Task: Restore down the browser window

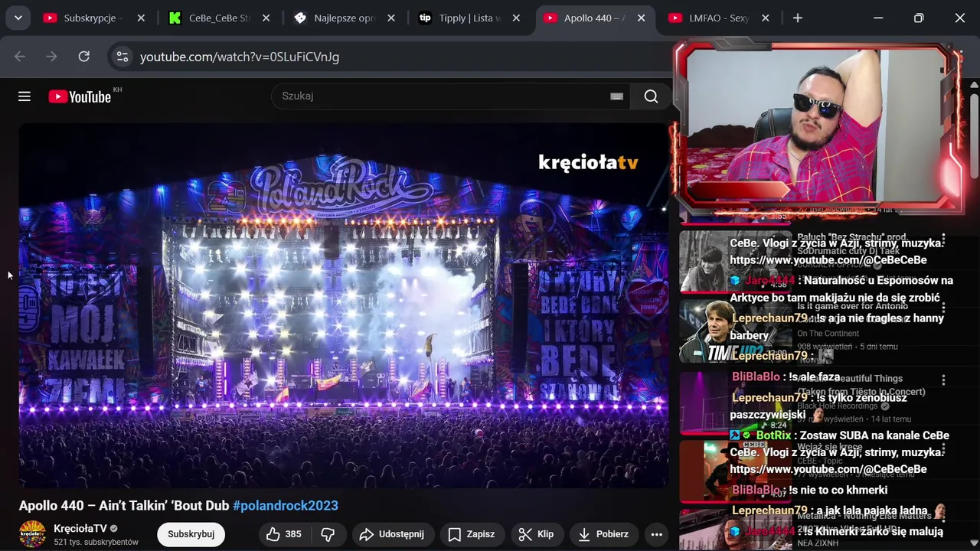Action: click(x=919, y=18)
